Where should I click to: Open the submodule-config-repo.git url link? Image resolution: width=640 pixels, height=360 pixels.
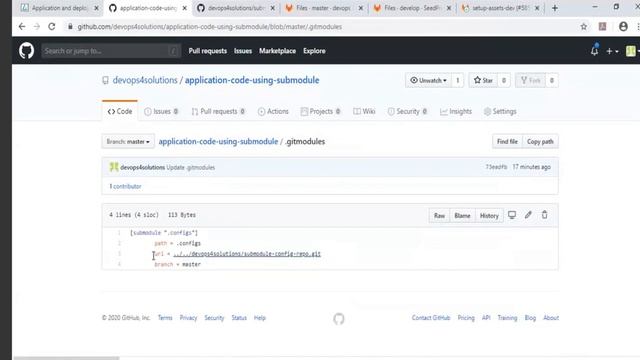pos(247,254)
